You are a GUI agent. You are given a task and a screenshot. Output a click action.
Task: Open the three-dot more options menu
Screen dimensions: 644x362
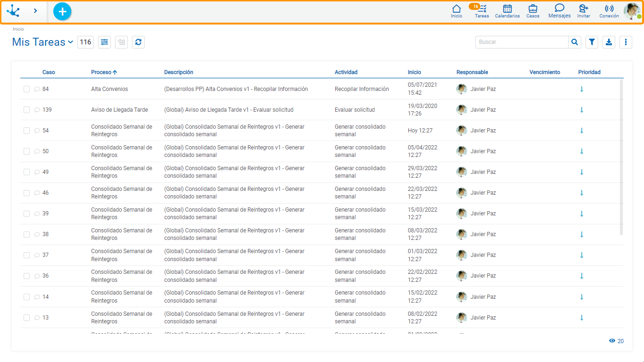click(626, 42)
